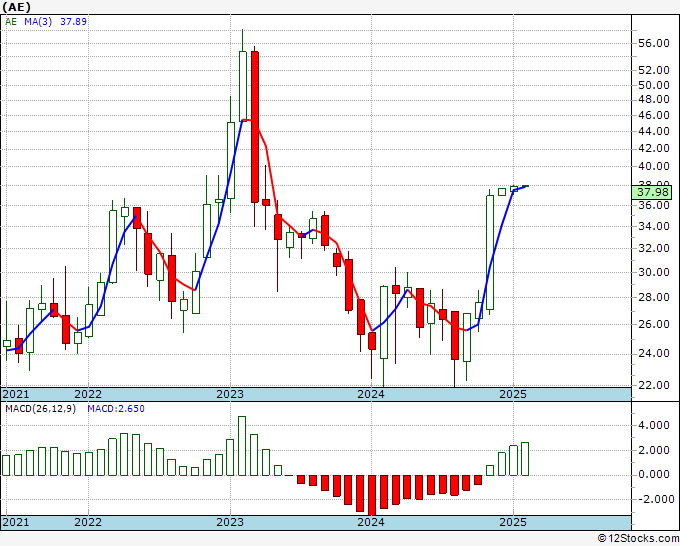Click the (AE) ticker title
This screenshot has width=680, height=546.
(16, 7)
